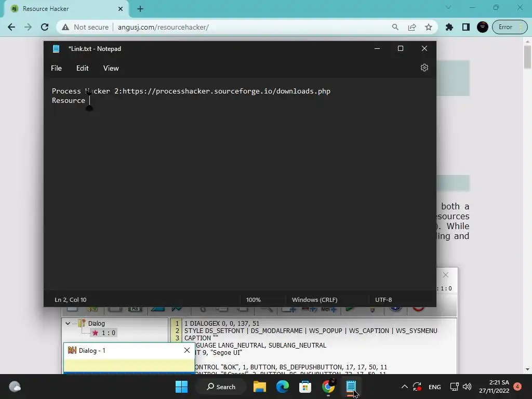Open network settings tray icon

(454, 387)
